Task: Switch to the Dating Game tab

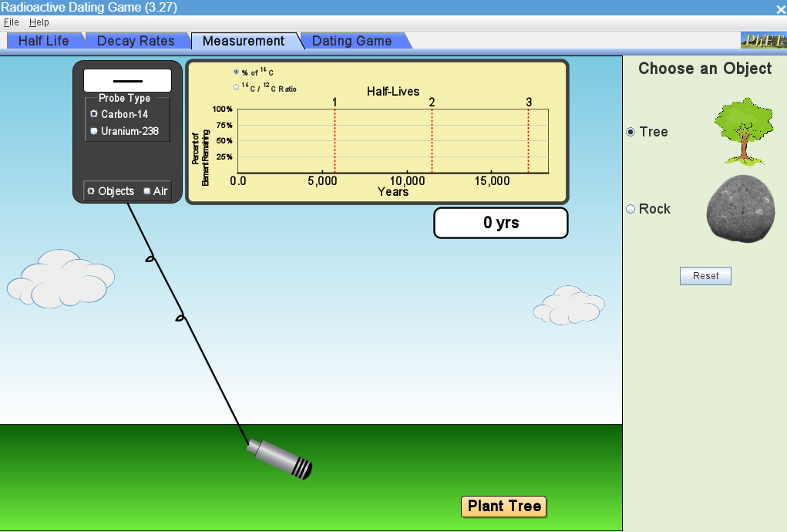Action: [x=351, y=41]
